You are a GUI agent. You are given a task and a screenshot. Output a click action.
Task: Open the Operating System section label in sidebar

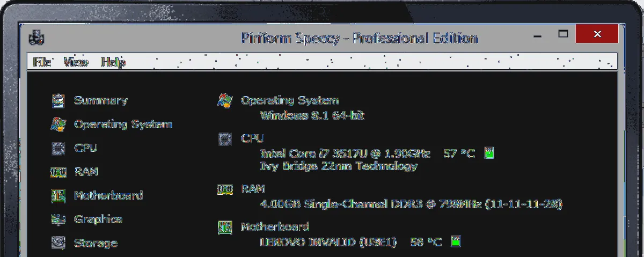point(123,124)
